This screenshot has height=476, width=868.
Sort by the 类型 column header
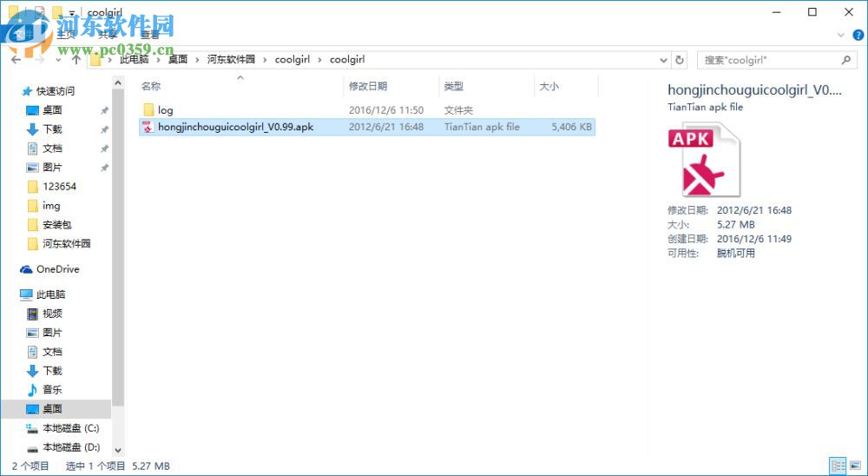coord(453,87)
